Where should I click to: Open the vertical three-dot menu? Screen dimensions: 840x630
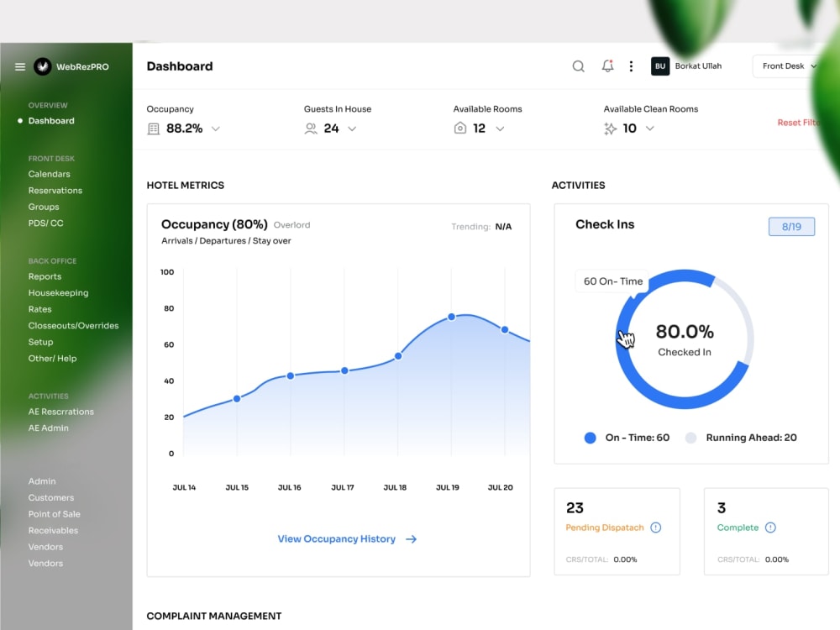pos(631,66)
